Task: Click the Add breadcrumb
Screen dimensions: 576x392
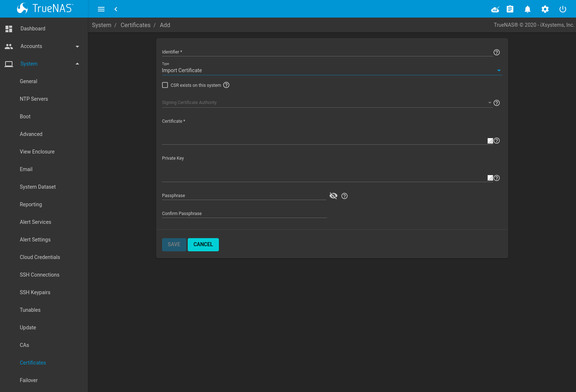Action: [x=165, y=25]
